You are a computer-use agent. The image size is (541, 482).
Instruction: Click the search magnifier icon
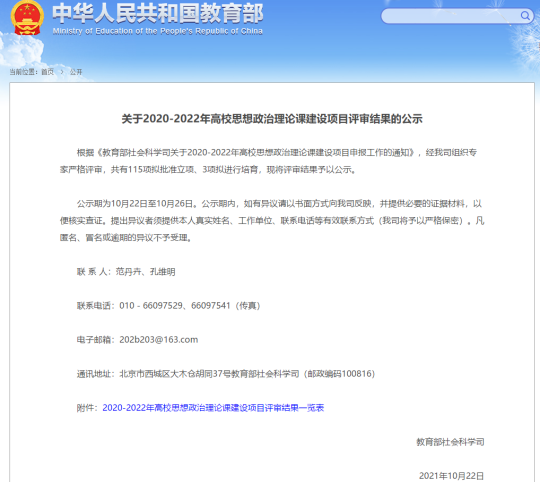pos(525,16)
